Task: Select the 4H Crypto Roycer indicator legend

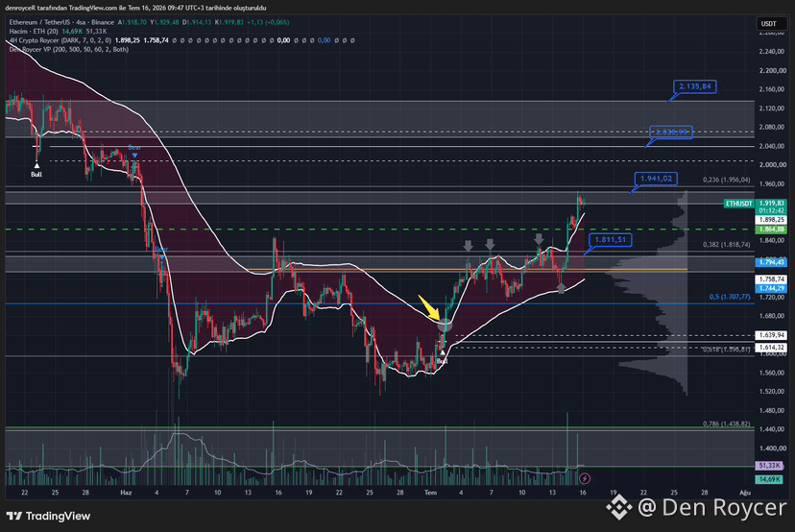Action: click(x=60, y=40)
